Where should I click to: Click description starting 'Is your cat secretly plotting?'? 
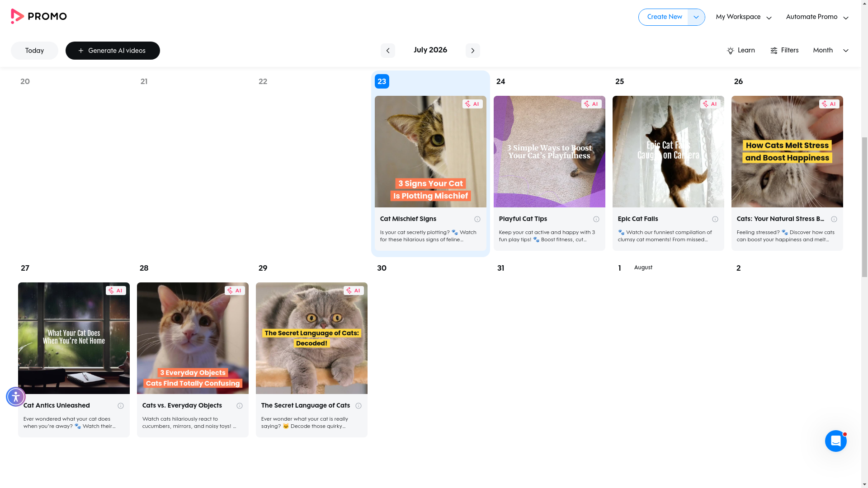click(x=428, y=236)
